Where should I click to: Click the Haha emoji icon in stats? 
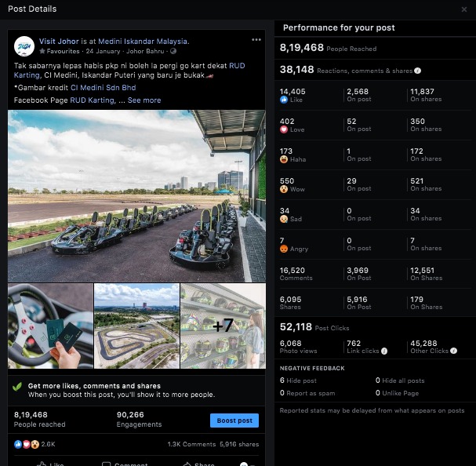(x=284, y=159)
